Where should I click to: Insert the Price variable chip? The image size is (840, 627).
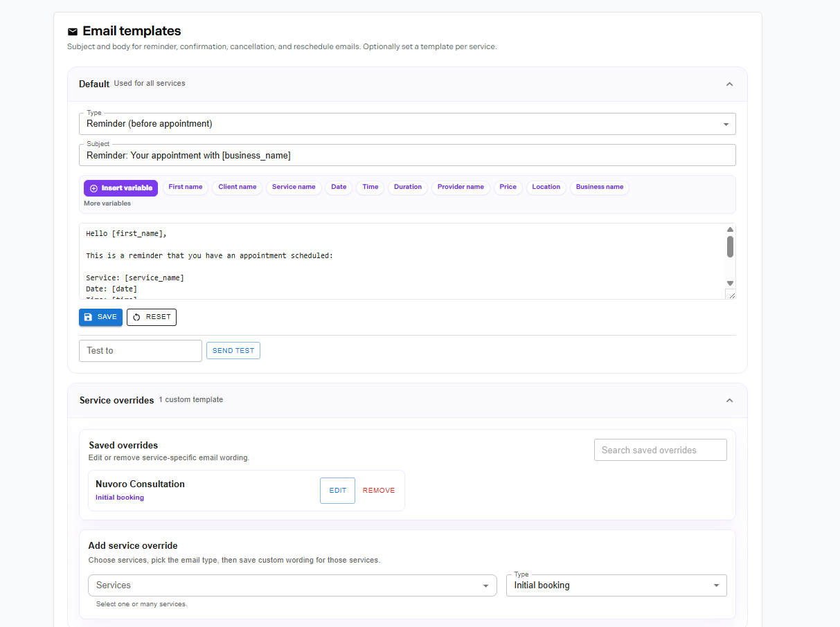508,188
